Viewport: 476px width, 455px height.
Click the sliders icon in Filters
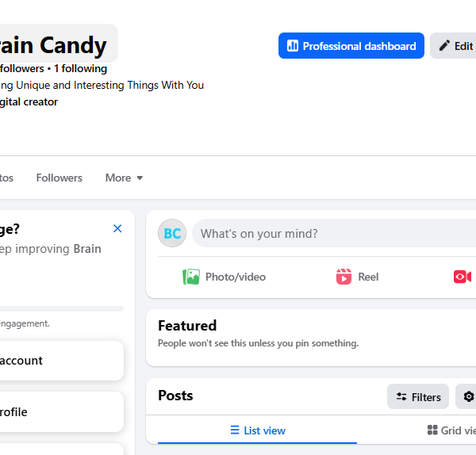[x=401, y=397]
